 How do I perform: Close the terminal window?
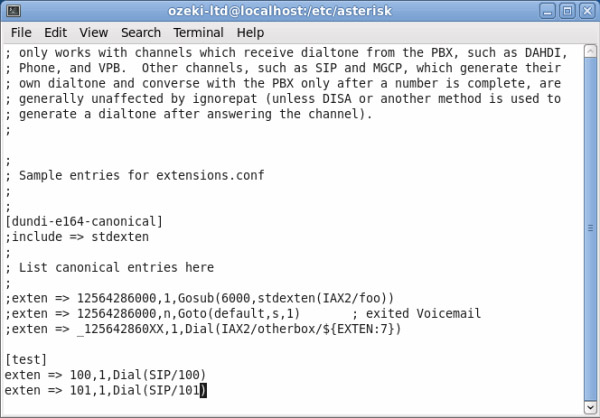(x=587, y=11)
